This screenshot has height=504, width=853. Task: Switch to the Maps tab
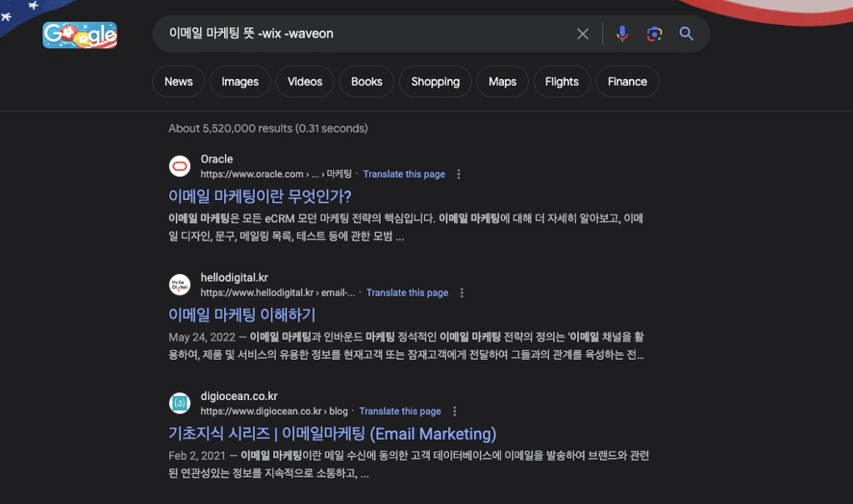click(x=502, y=82)
